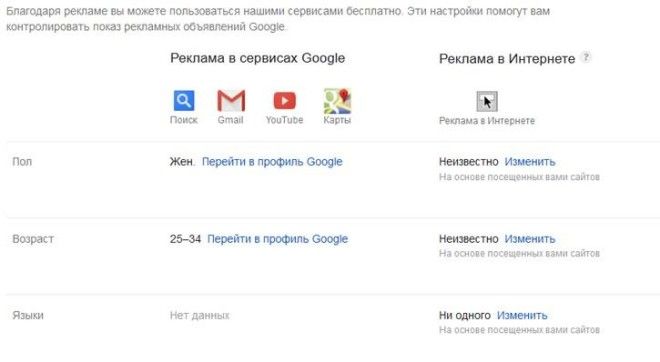Click Изменить link for age (Возраст)
Screen dimensions: 660x362
click(x=530, y=239)
